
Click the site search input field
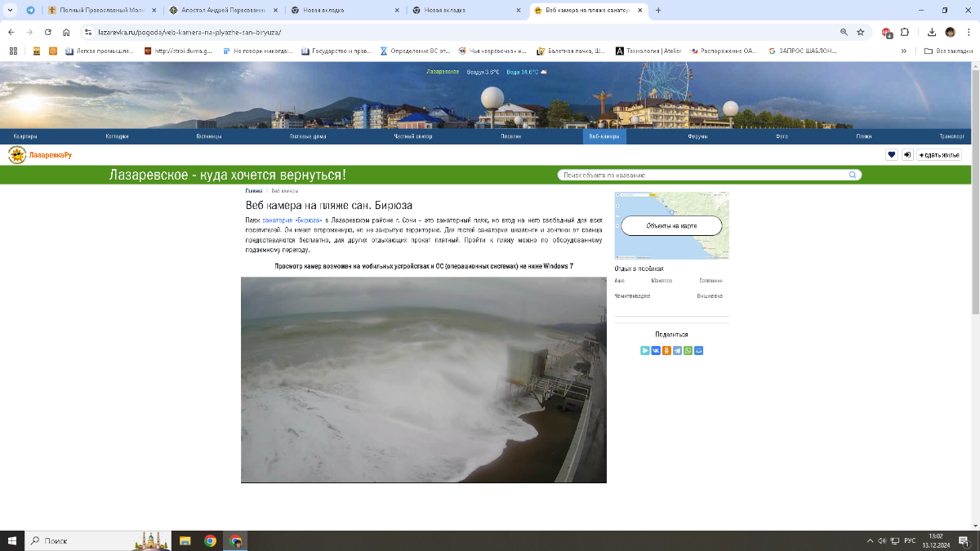coord(702,175)
